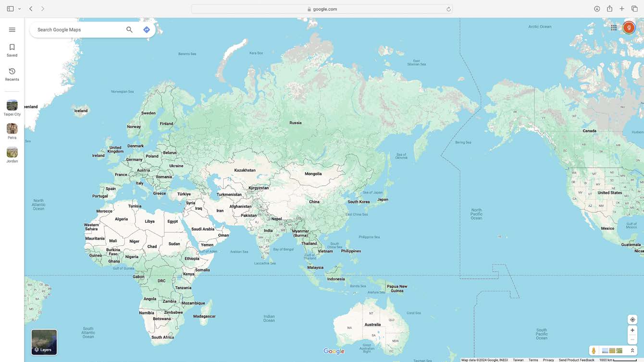644x362 pixels.
Task: Click the google.com address bar
Action: (x=322, y=9)
